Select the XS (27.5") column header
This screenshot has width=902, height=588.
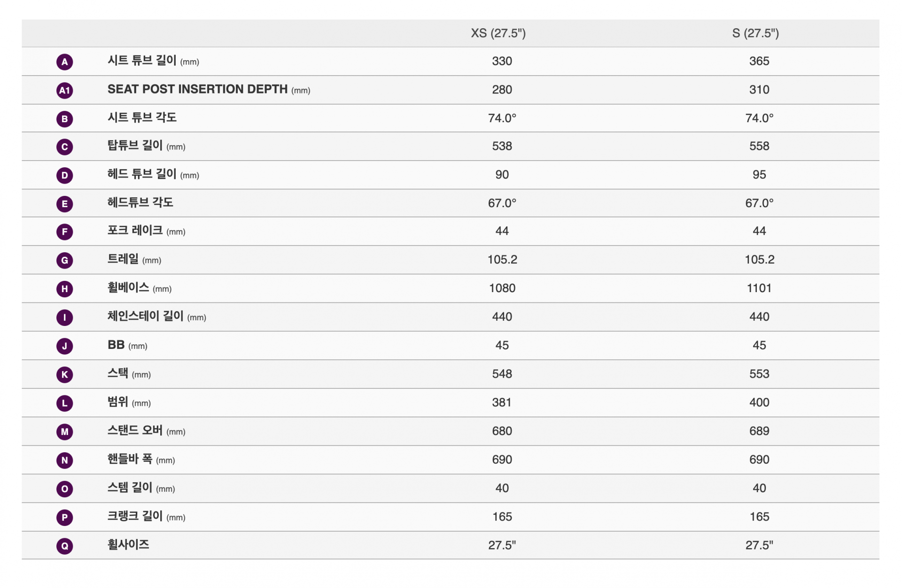(x=498, y=33)
